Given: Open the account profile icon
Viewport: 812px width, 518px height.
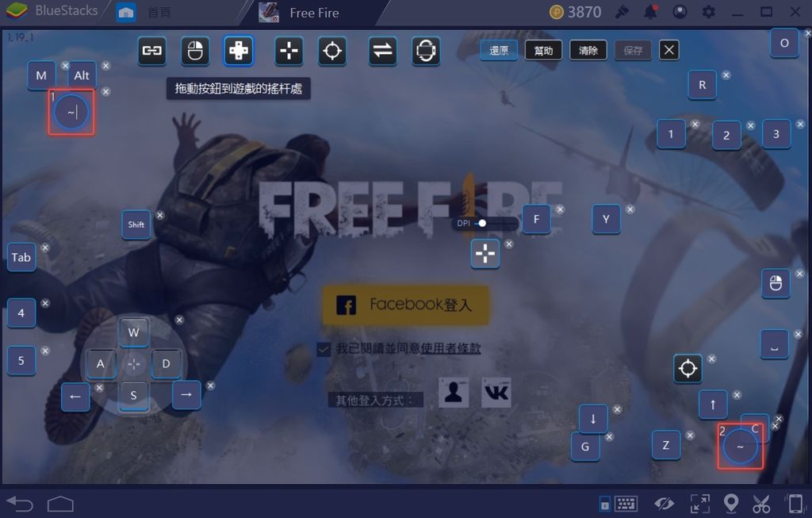Looking at the screenshot, I should (x=680, y=12).
